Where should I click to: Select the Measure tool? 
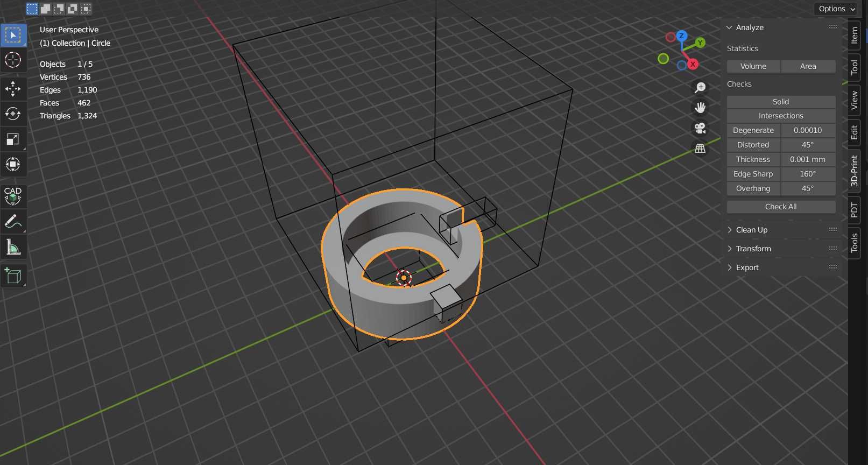(13, 247)
